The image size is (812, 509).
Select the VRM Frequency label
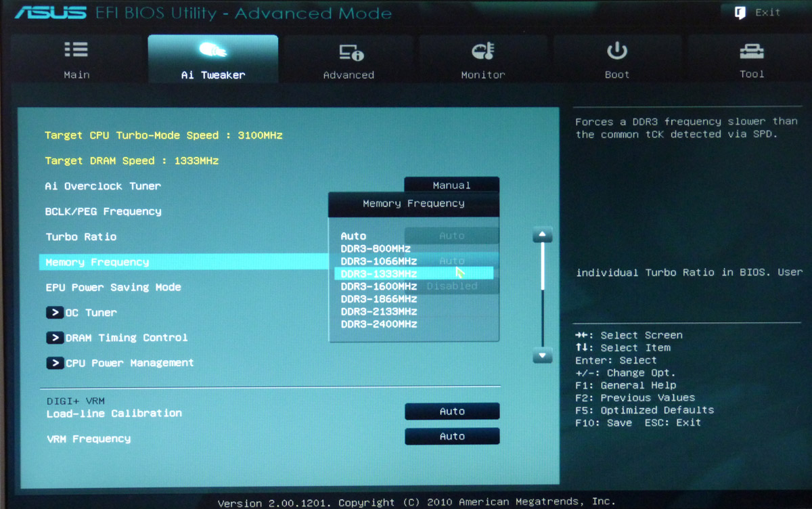coord(88,439)
